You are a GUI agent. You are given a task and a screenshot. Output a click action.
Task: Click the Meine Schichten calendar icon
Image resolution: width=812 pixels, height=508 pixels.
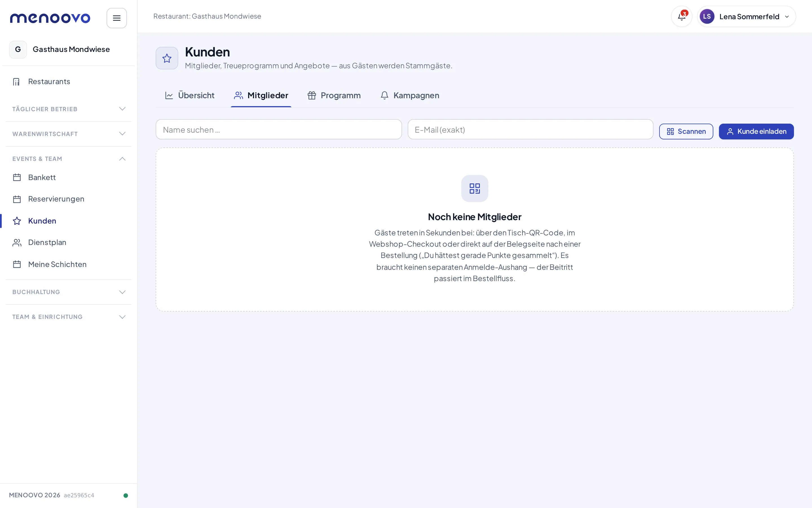point(17,264)
